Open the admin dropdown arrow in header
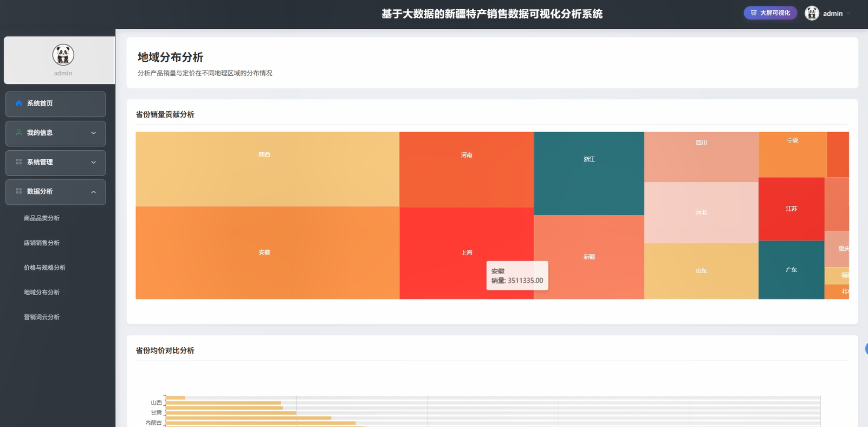868x427 pixels. tap(848, 14)
